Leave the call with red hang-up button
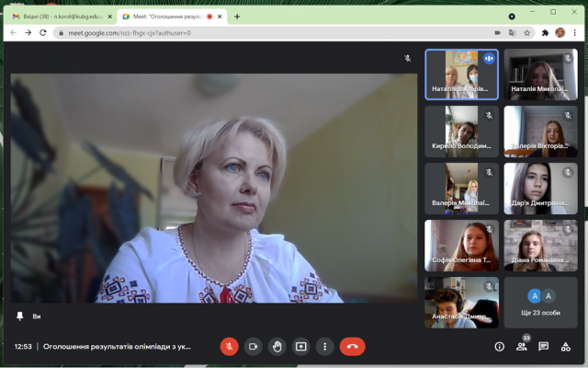Screen dimensions: 588x368 (x=352, y=346)
